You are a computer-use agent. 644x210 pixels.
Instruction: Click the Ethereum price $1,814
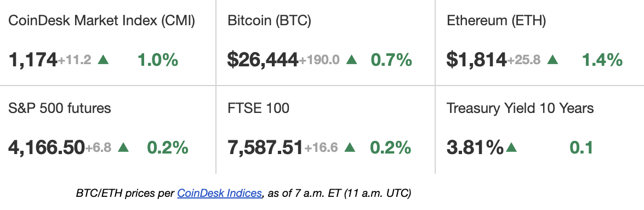(x=476, y=60)
